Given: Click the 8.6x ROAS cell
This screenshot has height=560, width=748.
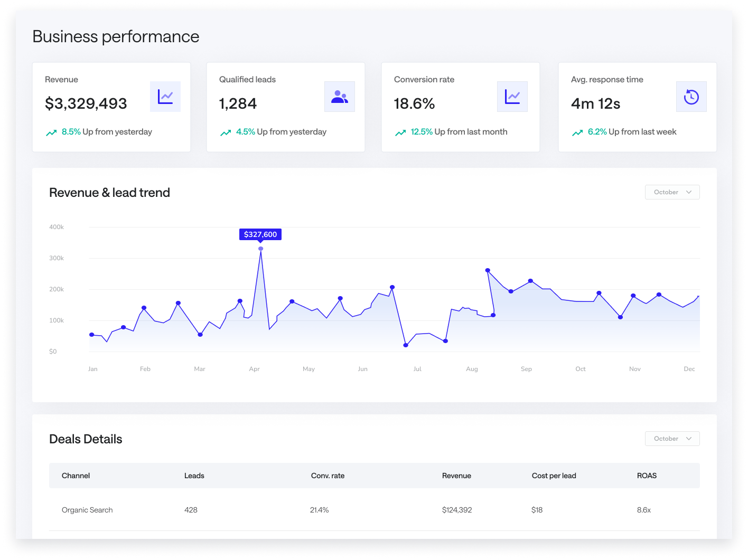Looking at the screenshot, I should coord(644,510).
